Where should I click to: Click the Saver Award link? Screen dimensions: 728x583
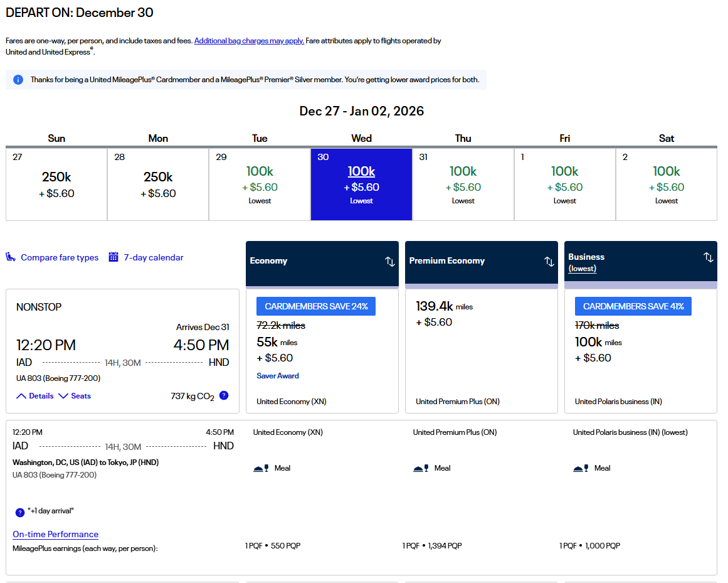[278, 376]
